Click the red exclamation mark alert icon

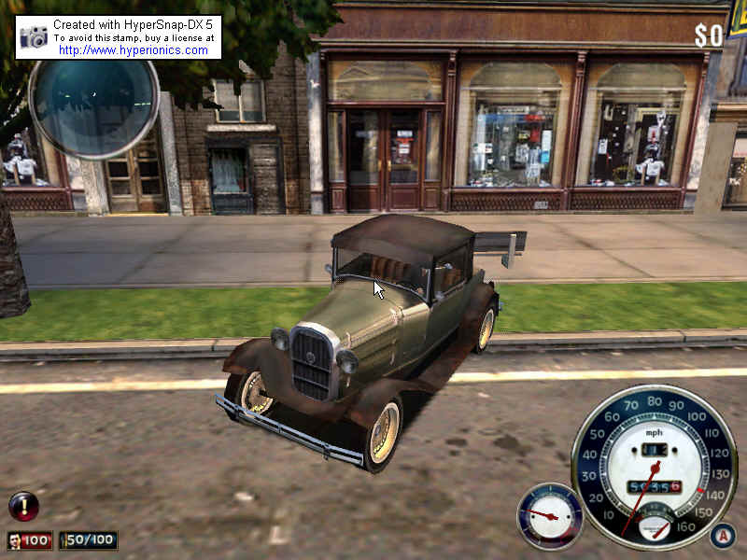(x=23, y=506)
